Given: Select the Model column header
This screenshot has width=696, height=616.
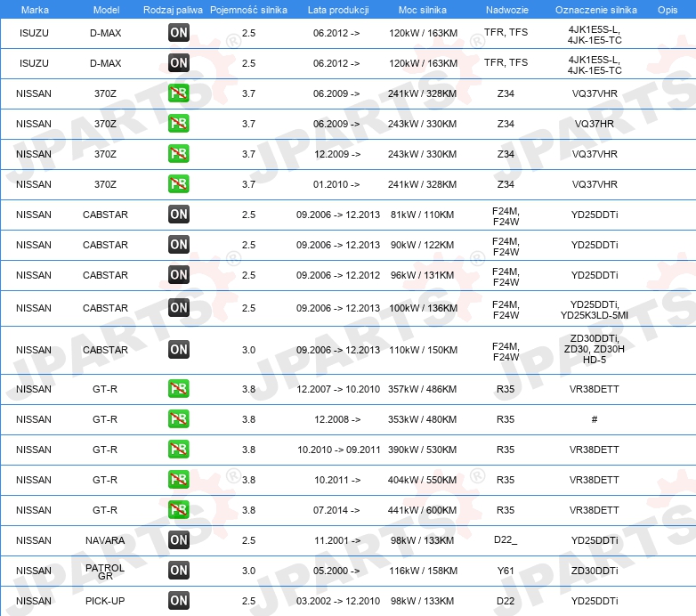Looking at the screenshot, I should 106,10.
